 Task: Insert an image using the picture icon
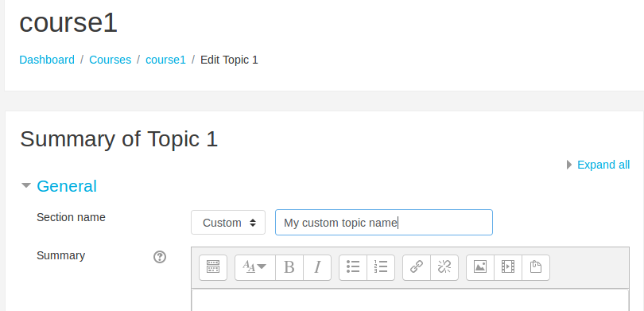pos(480,267)
